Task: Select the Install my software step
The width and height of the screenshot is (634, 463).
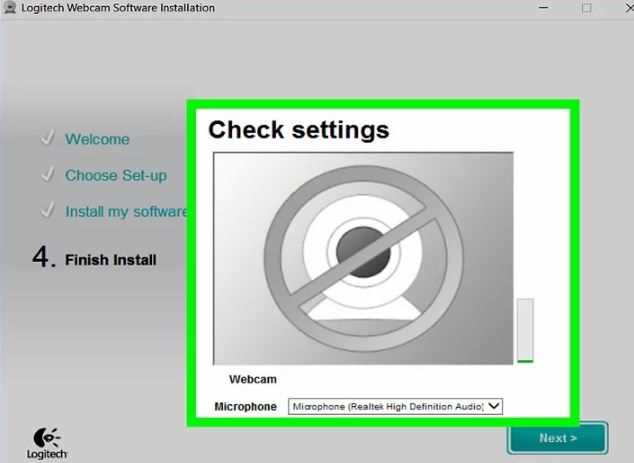Action: 126,211
